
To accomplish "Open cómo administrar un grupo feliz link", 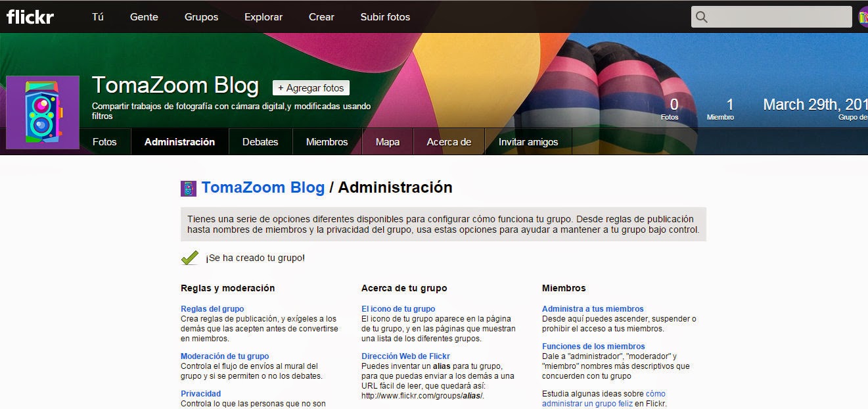I will [604, 398].
